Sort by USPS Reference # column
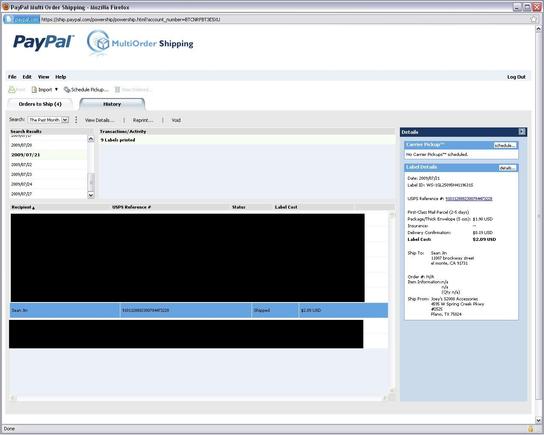This screenshot has height=435, width=544. click(x=131, y=207)
